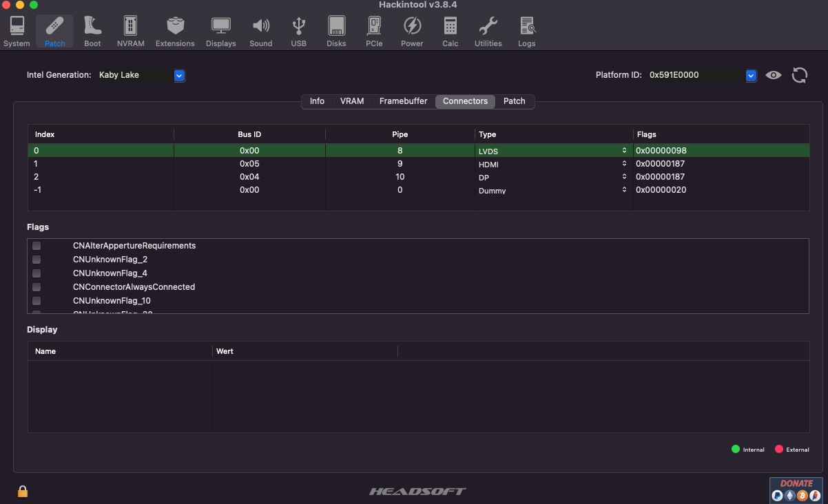Enable CNAlterAppertureRequirements checkbox
The width and height of the screenshot is (828, 504).
pyautogui.click(x=37, y=246)
